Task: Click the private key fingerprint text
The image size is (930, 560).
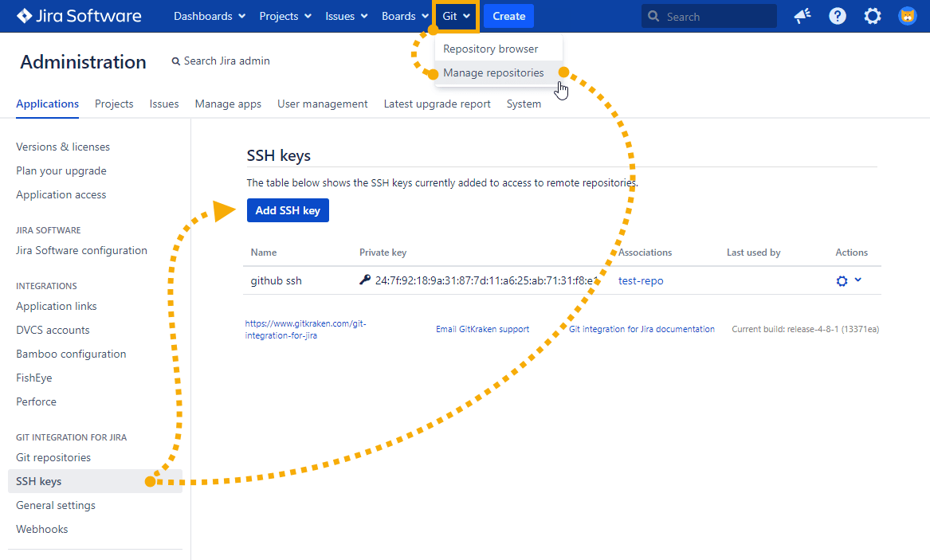Action: click(x=486, y=281)
